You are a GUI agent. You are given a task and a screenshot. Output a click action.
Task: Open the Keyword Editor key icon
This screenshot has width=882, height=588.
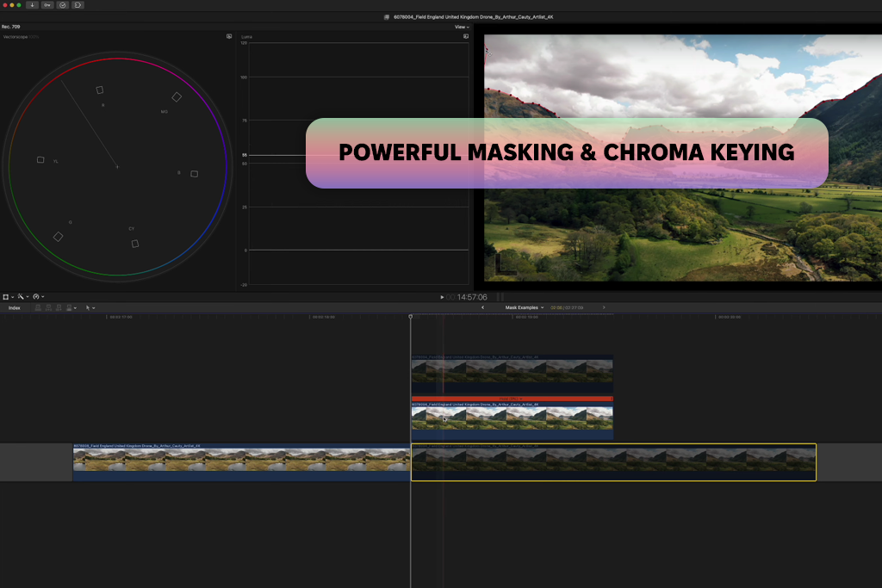[x=47, y=5]
